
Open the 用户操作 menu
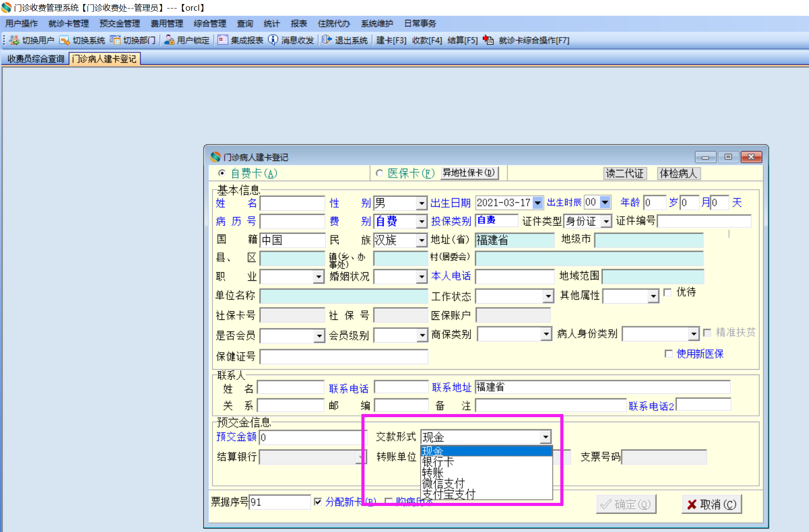click(22, 24)
